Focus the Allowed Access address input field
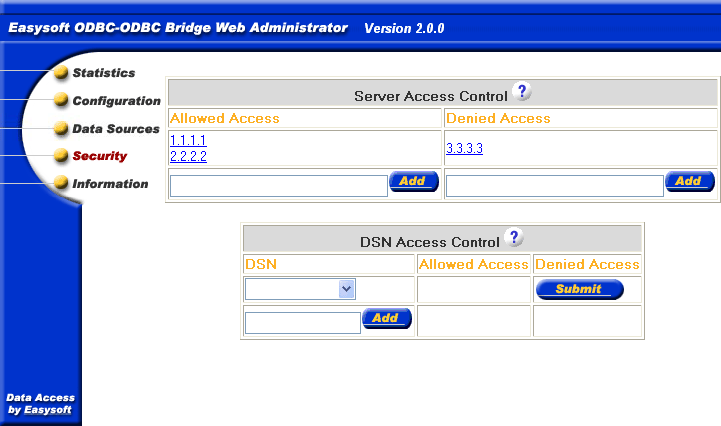The image size is (721, 426). (x=278, y=185)
